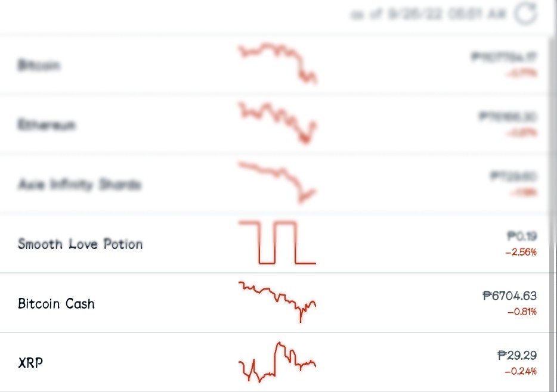Image resolution: width=557 pixels, height=392 pixels.
Task: Click the ₱6704.63 Bitcoin Cash price
Action: click(x=509, y=295)
